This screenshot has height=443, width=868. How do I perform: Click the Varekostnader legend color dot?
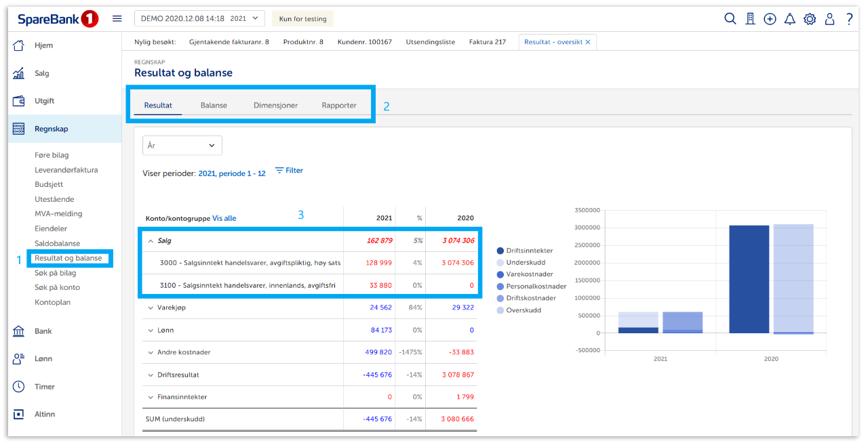pos(500,274)
